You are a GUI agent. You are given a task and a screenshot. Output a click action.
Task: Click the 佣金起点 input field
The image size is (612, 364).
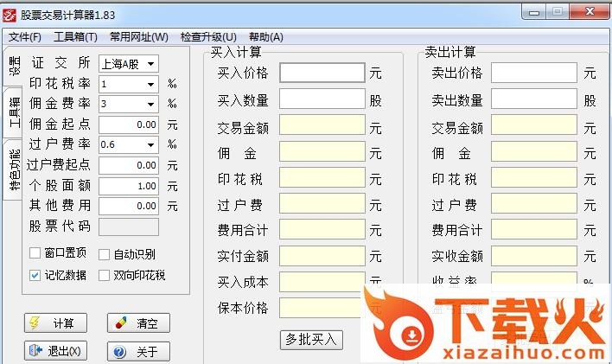(129, 125)
